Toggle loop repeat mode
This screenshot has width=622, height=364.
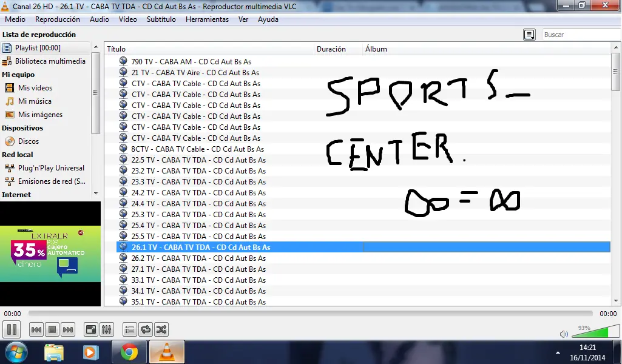[146, 329]
